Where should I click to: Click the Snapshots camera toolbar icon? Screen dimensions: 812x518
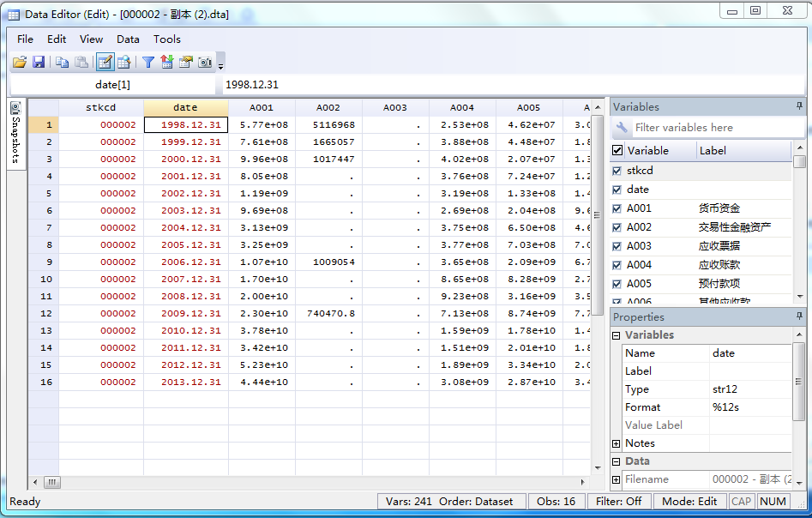(x=205, y=62)
